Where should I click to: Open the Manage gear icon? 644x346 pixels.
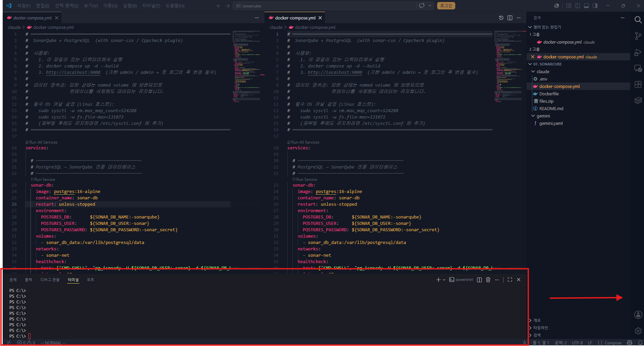(638, 331)
